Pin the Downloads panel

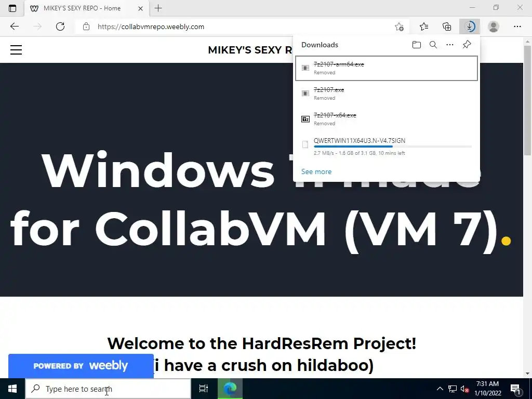pyautogui.click(x=467, y=45)
